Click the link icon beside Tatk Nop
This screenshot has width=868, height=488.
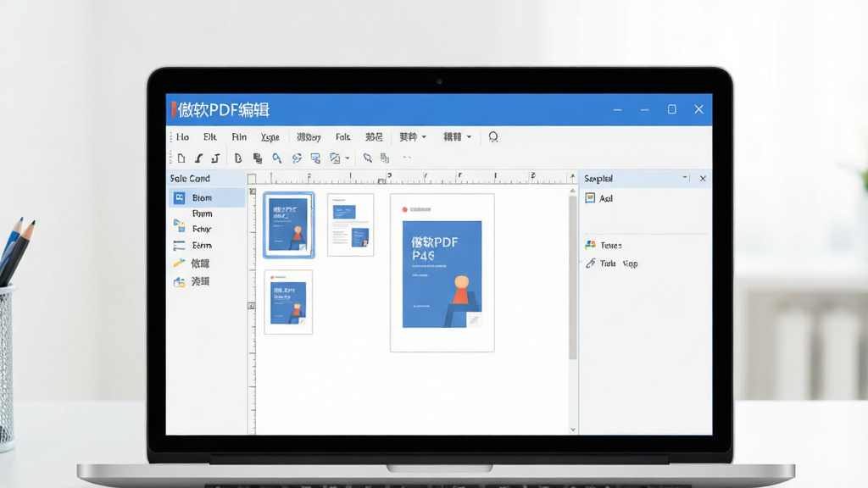(591, 263)
